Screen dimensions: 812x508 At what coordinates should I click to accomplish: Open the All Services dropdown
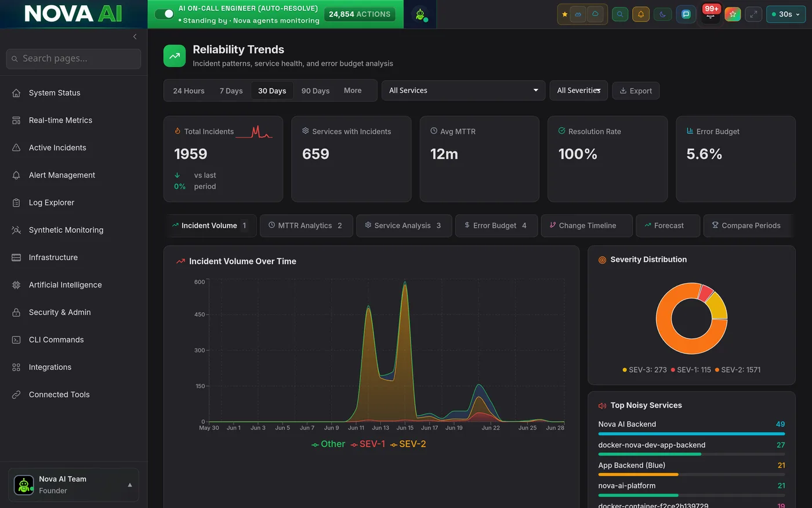tap(463, 91)
